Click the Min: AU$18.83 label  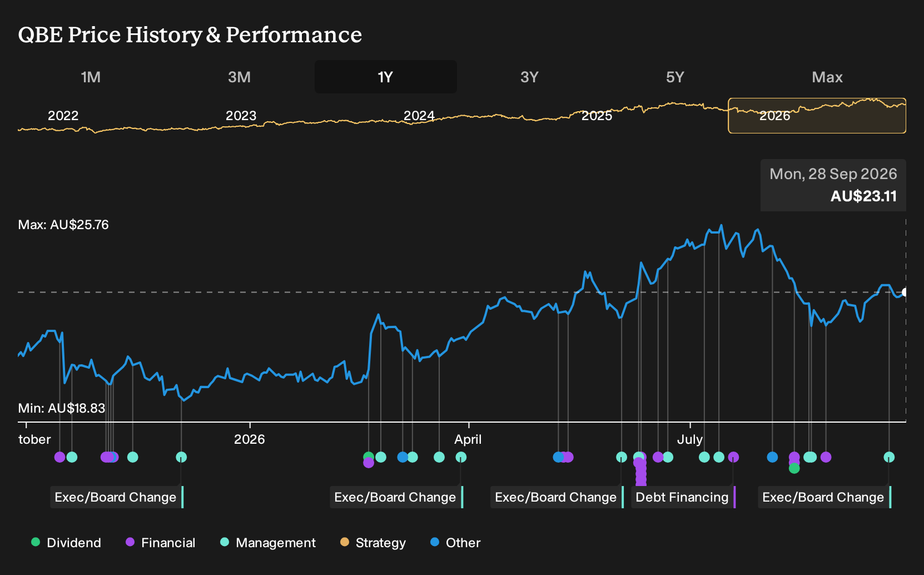click(x=62, y=408)
